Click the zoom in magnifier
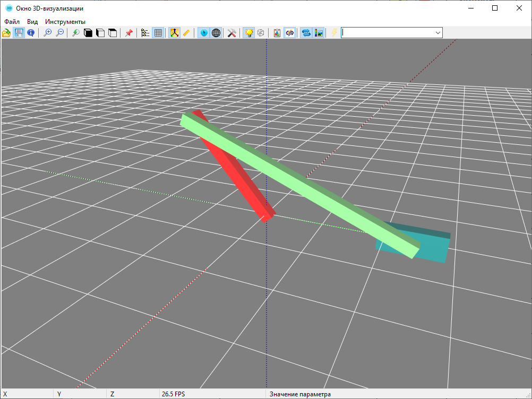 (48, 33)
